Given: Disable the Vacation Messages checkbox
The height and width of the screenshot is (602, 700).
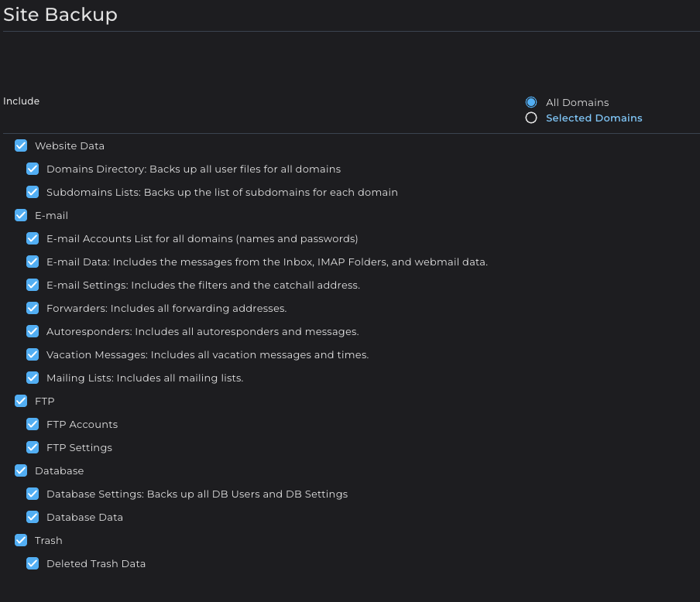Looking at the screenshot, I should [33, 354].
